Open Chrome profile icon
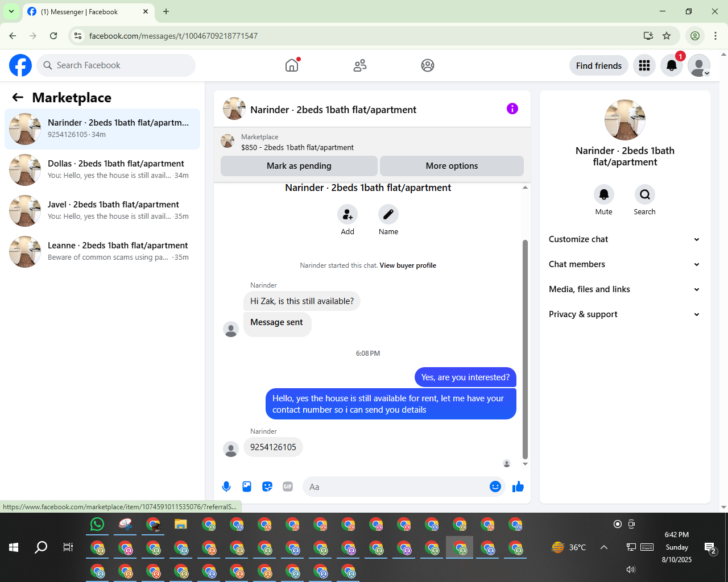 [695, 36]
